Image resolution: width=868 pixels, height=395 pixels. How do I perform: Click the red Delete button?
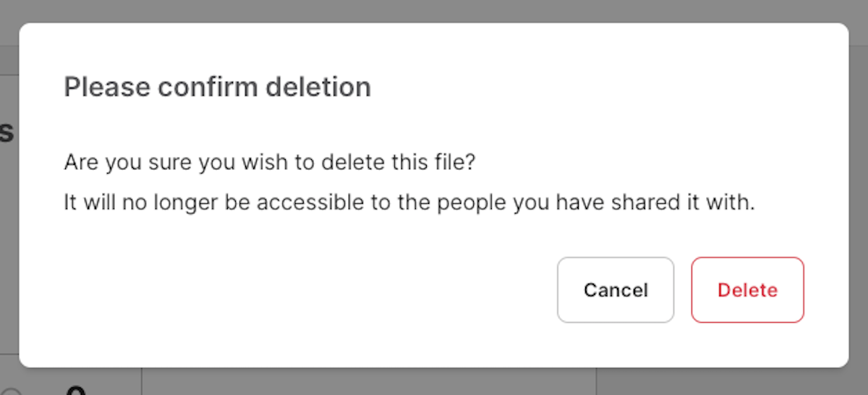click(x=747, y=290)
